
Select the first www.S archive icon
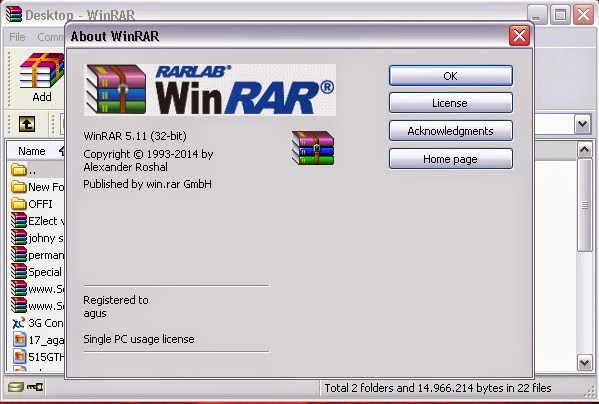coord(19,288)
